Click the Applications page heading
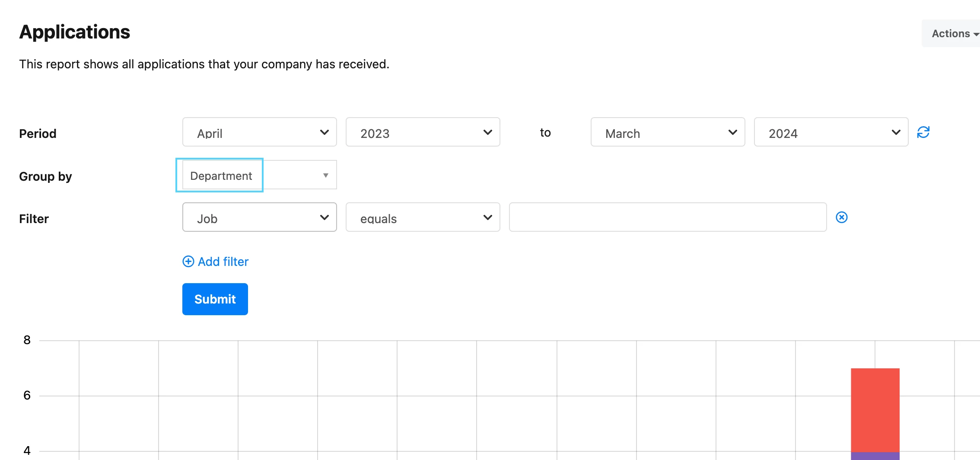 pyautogui.click(x=74, y=32)
